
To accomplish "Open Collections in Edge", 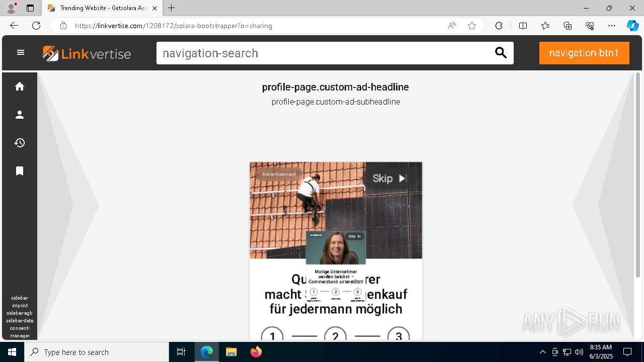I will pyautogui.click(x=568, y=26).
